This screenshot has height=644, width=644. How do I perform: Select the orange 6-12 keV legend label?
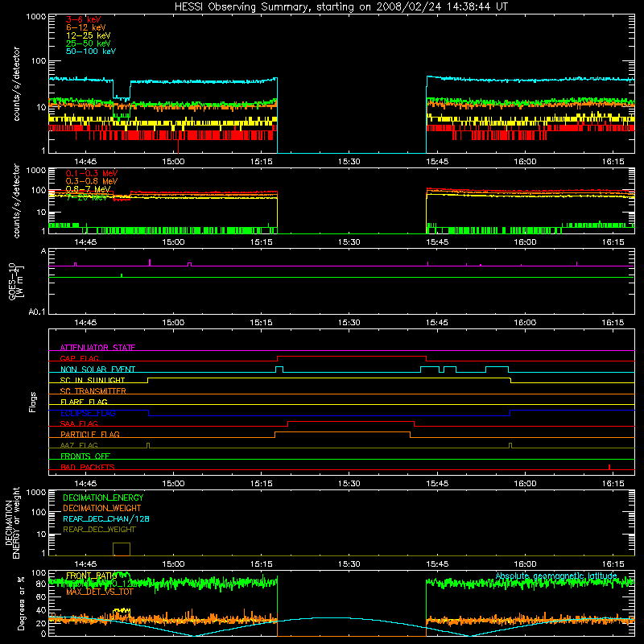pos(86,27)
